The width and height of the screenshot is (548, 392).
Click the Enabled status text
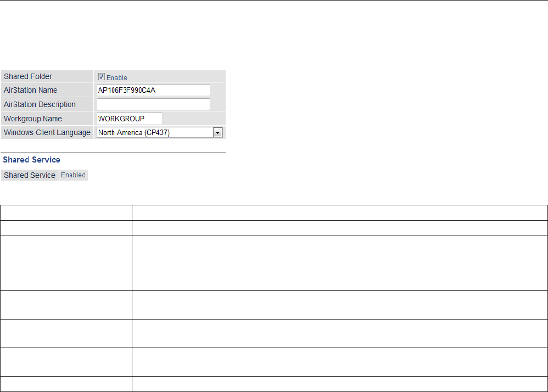[x=73, y=175]
